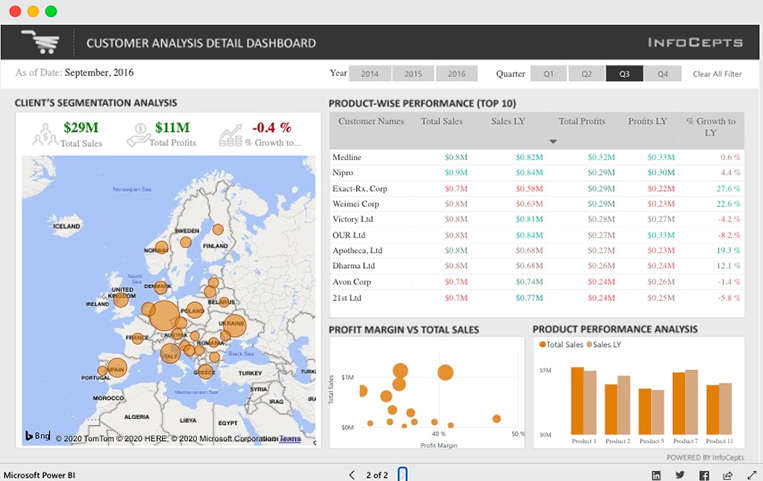This screenshot has width=763, height=481.
Task: Click the Greece bubble on map
Action: click(x=205, y=371)
